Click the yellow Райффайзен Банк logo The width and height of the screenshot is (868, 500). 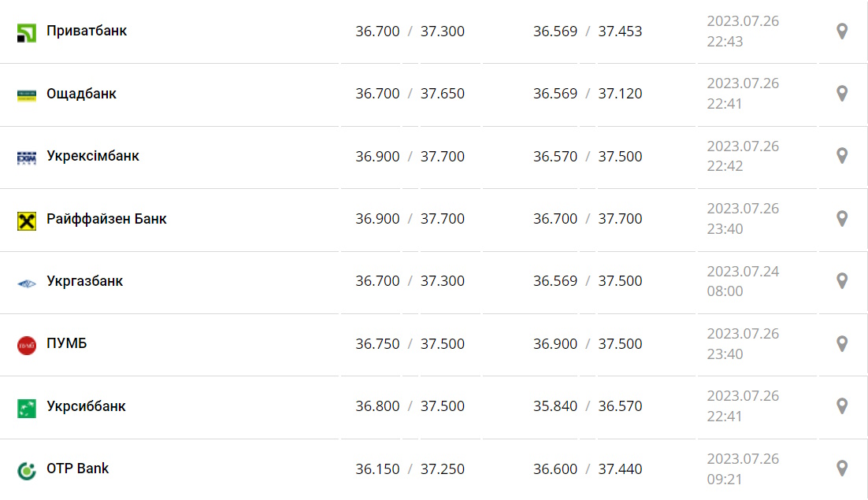click(x=27, y=220)
